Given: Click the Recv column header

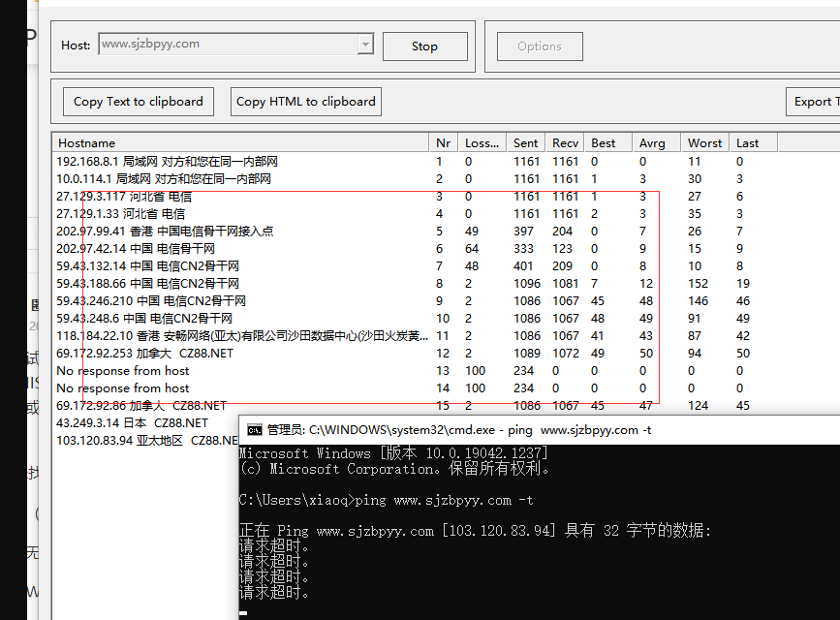Looking at the screenshot, I should [x=565, y=142].
